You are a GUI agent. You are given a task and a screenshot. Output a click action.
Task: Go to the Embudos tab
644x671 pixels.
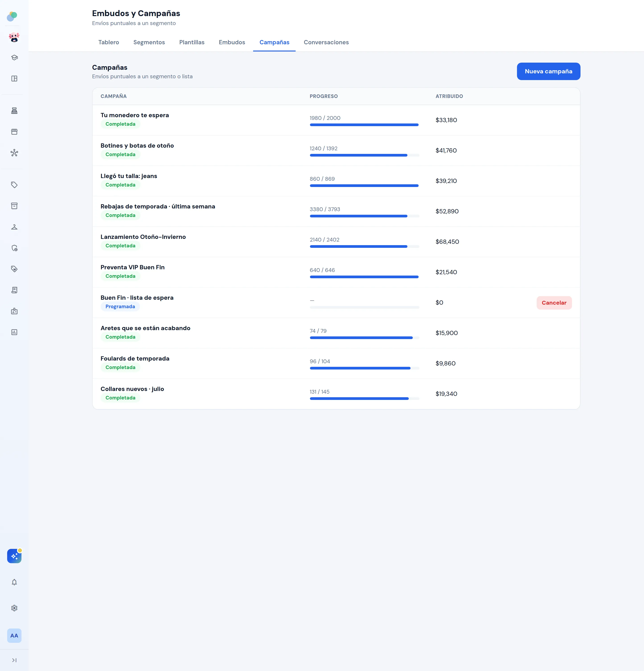[x=232, y=42]
